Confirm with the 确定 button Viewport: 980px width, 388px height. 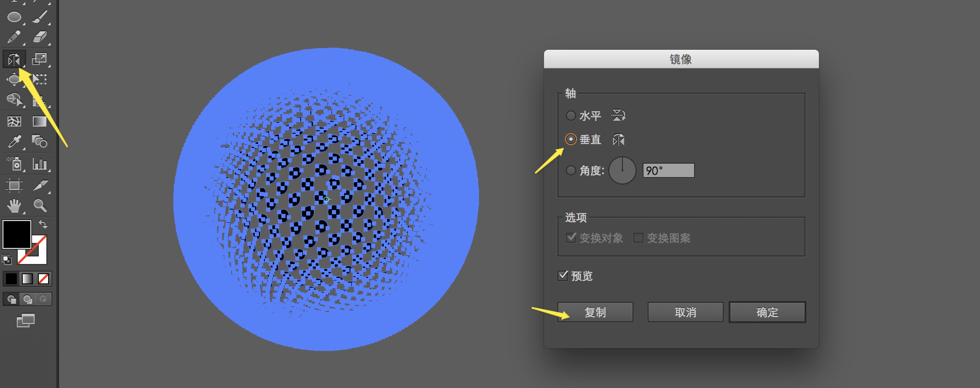click(x=767, y=312)
